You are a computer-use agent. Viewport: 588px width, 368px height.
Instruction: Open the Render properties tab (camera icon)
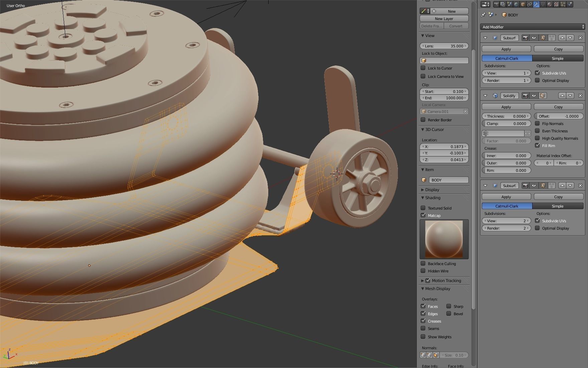coord(496,4)
